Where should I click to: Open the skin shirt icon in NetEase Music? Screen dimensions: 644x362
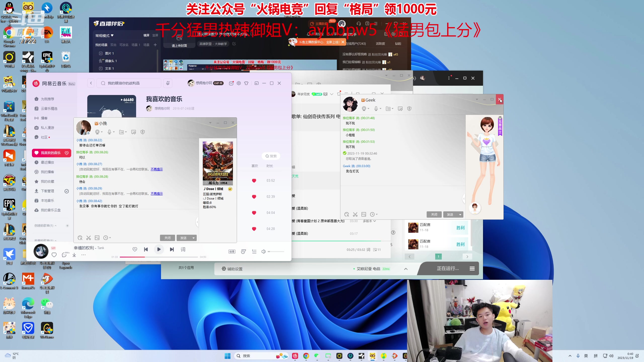[x=246, y=83]
